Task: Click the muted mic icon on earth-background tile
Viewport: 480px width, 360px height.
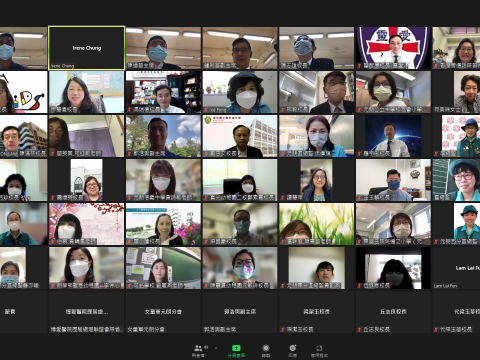Action: pos(359,154)
